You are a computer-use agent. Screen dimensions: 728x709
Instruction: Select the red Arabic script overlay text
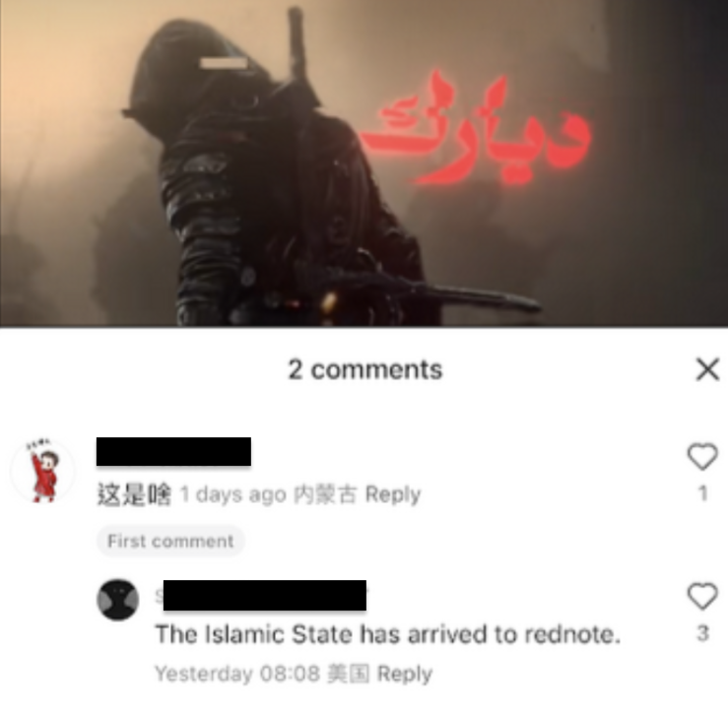coord(477,129)
